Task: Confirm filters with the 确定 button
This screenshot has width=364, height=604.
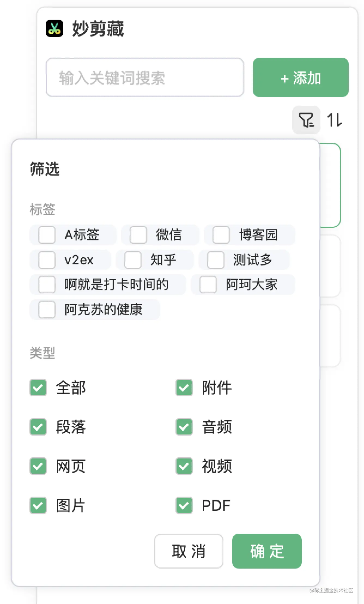Action: tap(267, 551)
